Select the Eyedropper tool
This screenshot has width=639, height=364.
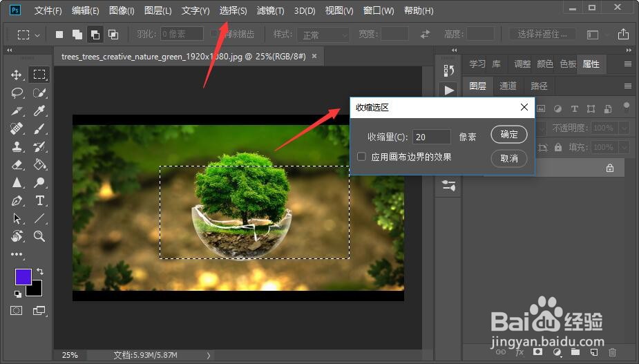click(x=39, y=111)
